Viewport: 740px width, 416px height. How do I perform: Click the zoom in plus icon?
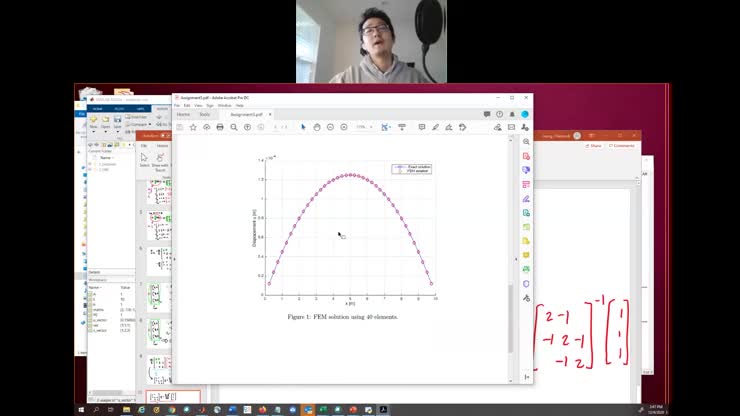344,127
